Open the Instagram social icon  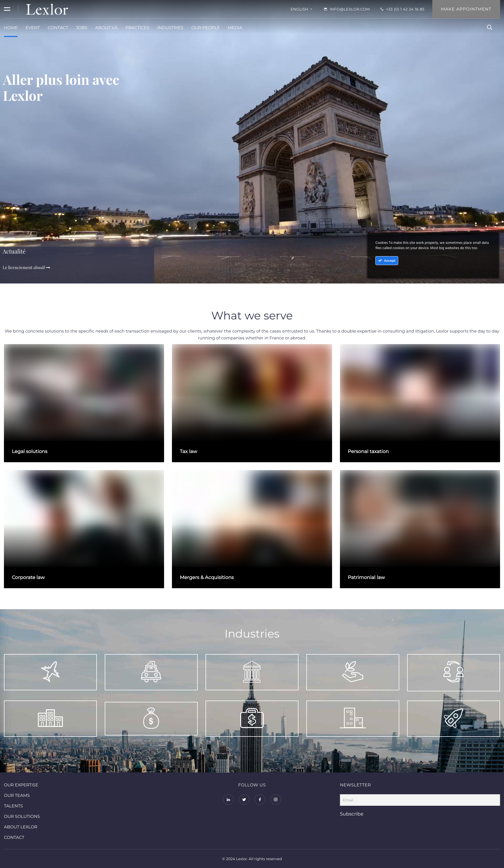(x=276, y=799)
